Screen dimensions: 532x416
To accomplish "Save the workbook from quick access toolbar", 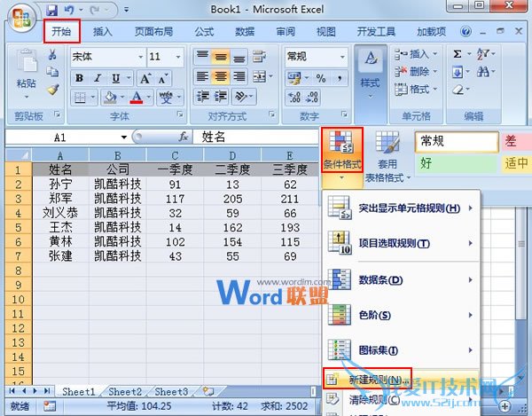I will click(52, 10).
